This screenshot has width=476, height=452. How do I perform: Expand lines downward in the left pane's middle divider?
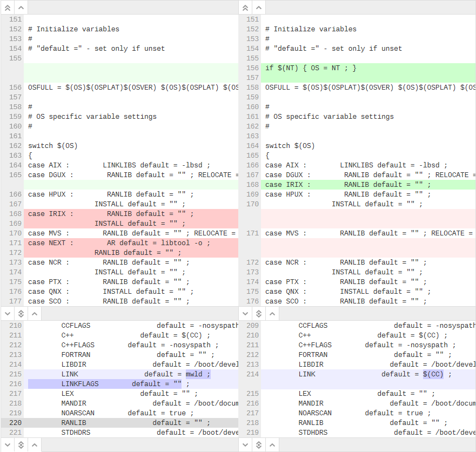click(x=8, y=313)
